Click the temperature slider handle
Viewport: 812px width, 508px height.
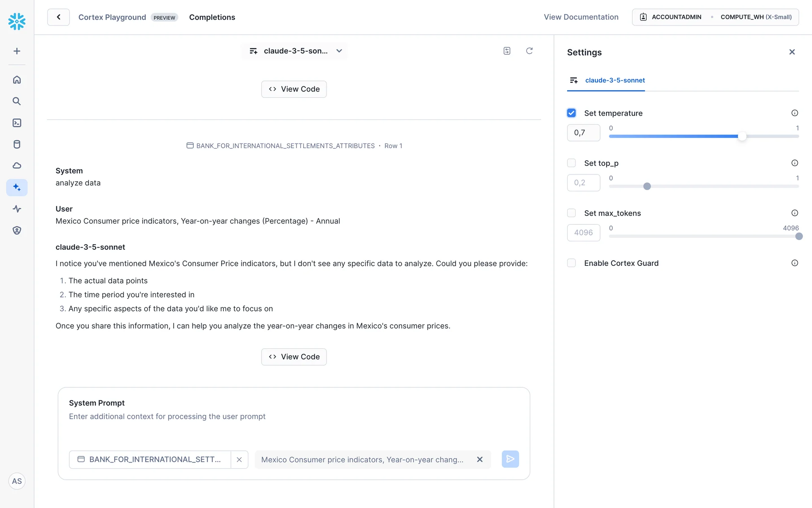[x=742, y=136]
